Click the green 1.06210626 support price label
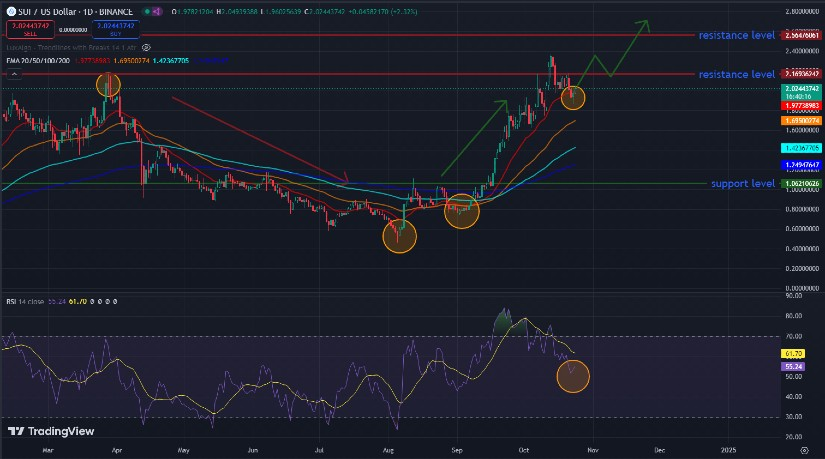Screen dimensions: 825x459 pos(801,184)
